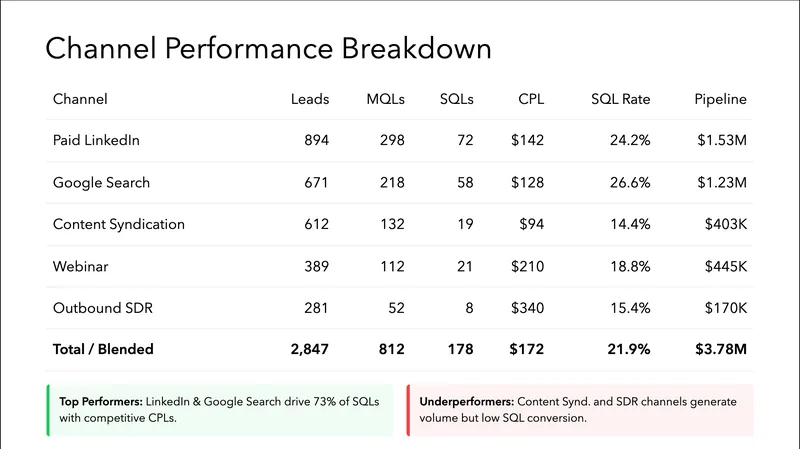Click the Channel Performance Breakdown title

click(x=269, y=48)
